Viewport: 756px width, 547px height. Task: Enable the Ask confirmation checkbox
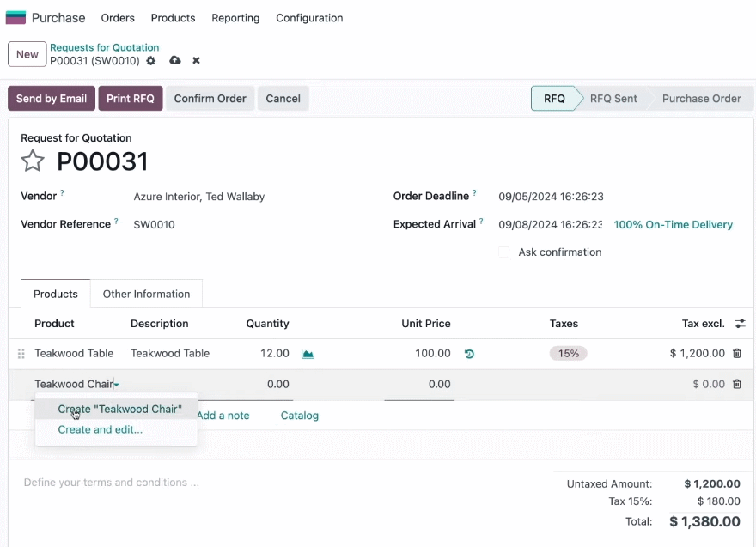(x=503, y=252)
